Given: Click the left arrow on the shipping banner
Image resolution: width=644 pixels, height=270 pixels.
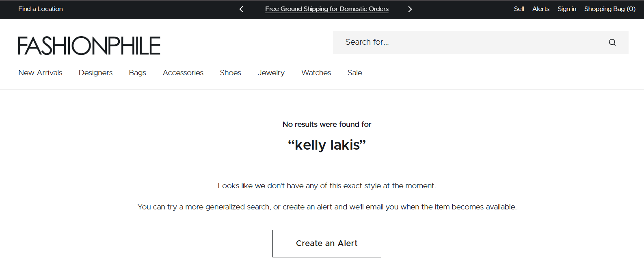Looking at the screenshot, I should click(241, 9).
